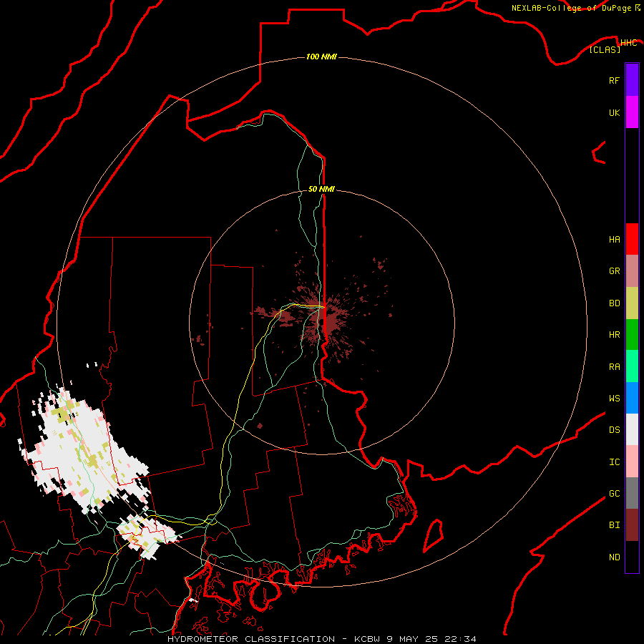Click the GR legend label
The height and width of the screenshot is (644, 644).
point(614,271)
